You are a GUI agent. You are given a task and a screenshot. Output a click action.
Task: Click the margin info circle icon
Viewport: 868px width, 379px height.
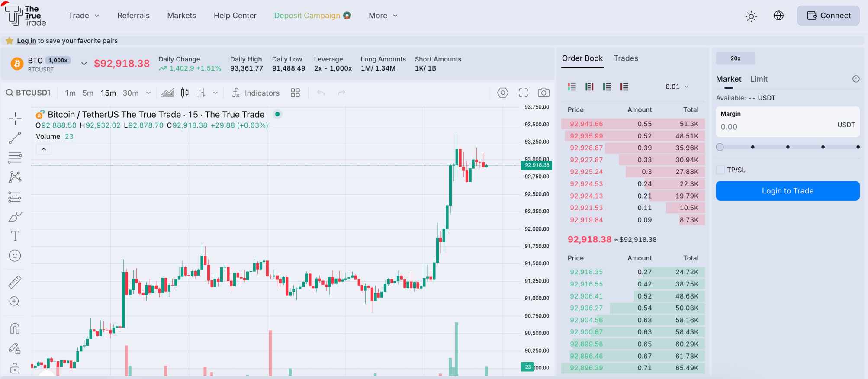(856, 79)
